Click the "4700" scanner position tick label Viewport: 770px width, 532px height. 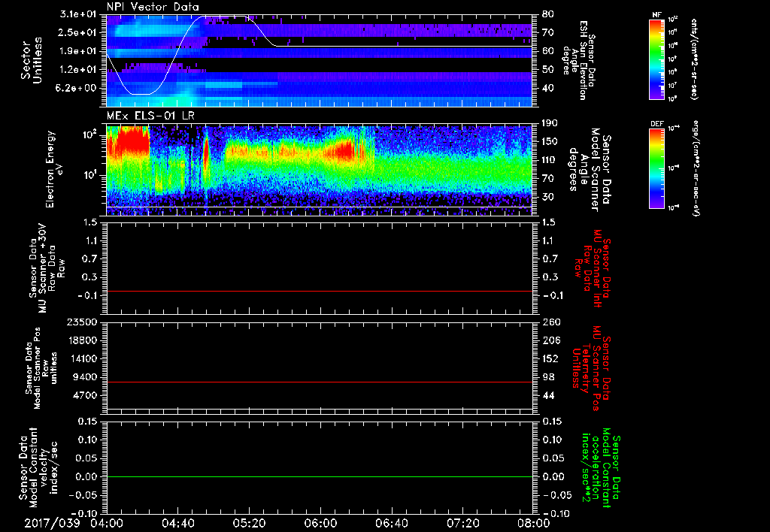click(84, 395)
